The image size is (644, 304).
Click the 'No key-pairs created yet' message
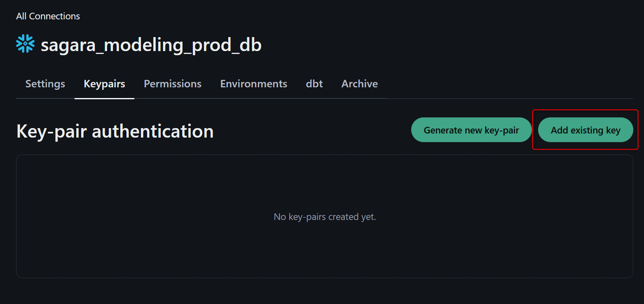[x=325, y=217]
